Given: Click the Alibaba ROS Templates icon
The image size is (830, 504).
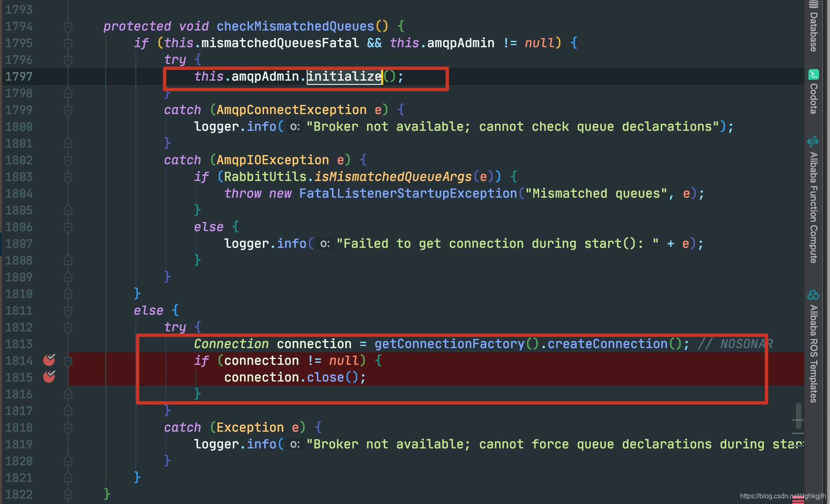Looking at the screenshot, I should [x=813, y=295].
